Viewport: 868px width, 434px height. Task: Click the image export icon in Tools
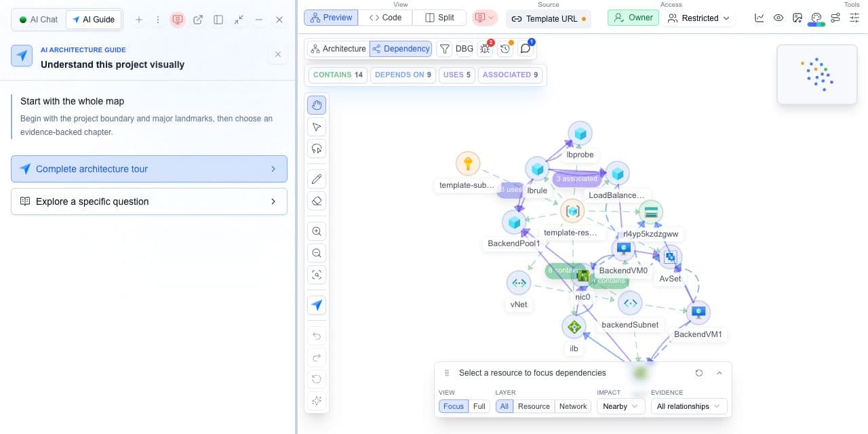[x=797, y=18]
